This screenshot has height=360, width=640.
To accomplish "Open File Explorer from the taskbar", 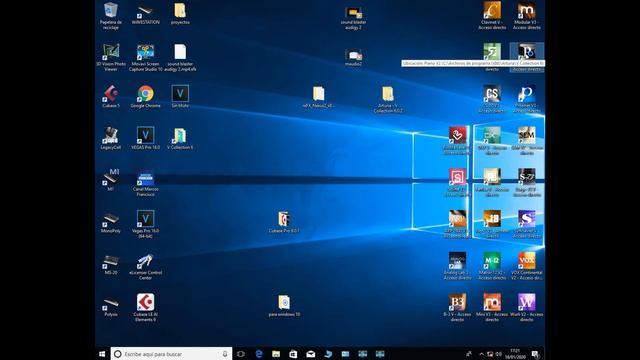I will (276, 354).
